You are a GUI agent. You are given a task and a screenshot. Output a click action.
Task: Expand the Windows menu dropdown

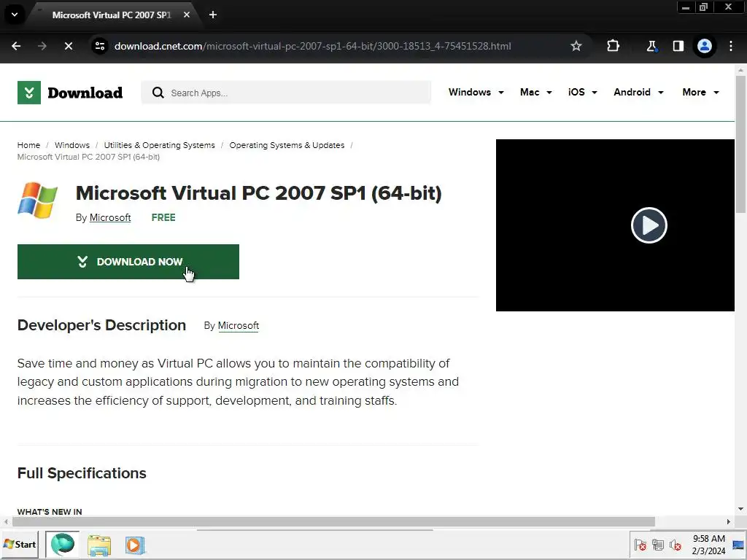point(476,93)
